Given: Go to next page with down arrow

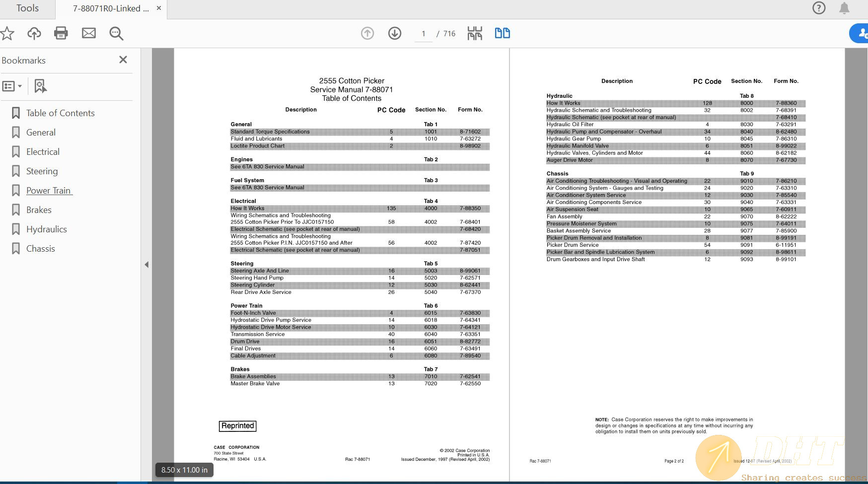Looking at the screenshot, I should [x=395, y=33].
